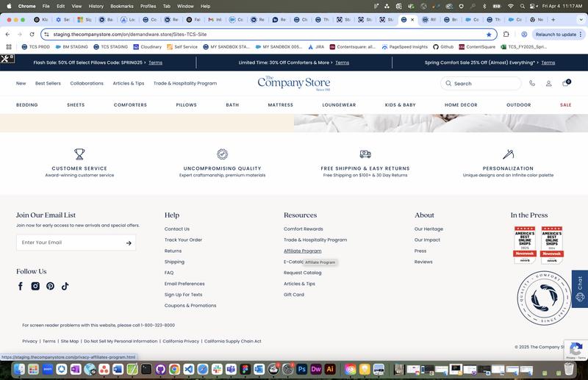
Task: Launch Photoshop from the Dock
Action: coord(302,369)
